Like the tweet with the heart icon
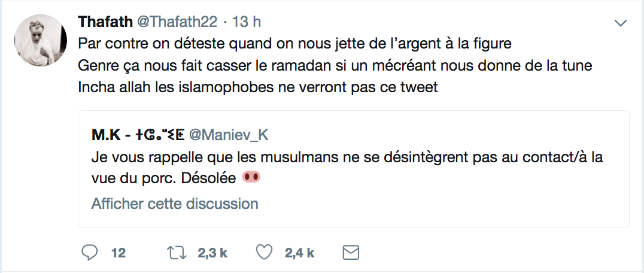Viewport: 644px width, 273px height. (263, 253)
